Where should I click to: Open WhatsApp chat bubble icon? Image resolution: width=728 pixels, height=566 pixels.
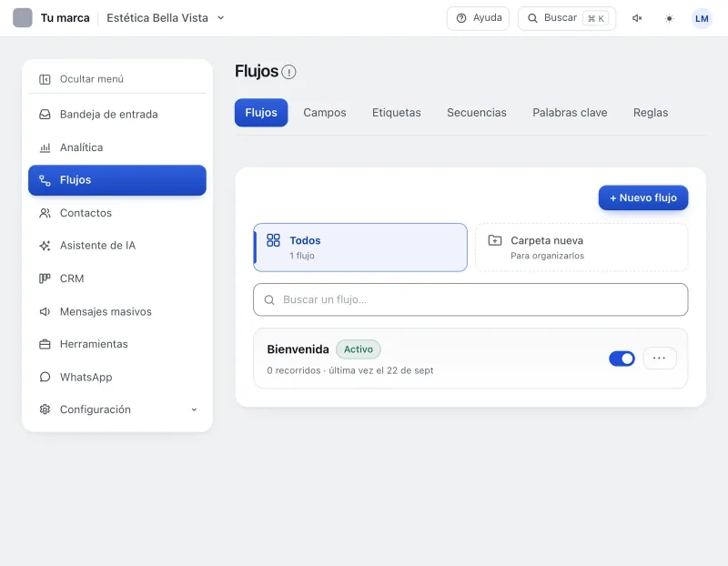point(45,377)
